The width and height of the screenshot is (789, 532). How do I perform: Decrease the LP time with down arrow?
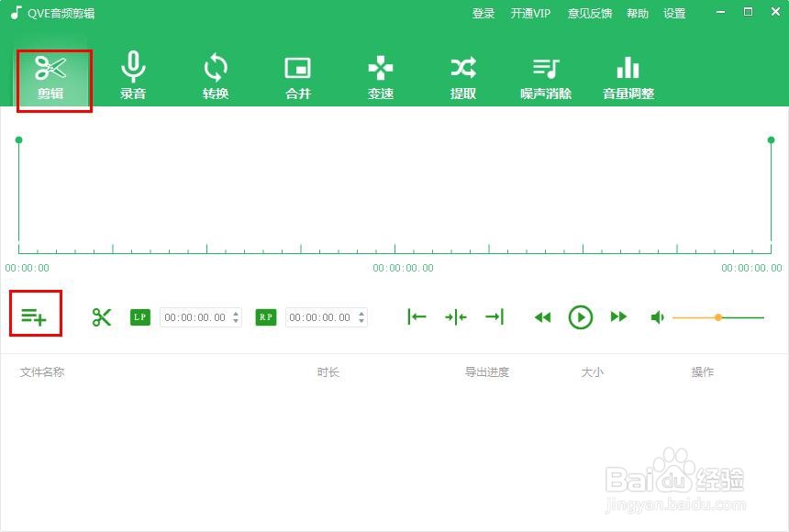tap(236, 321)
